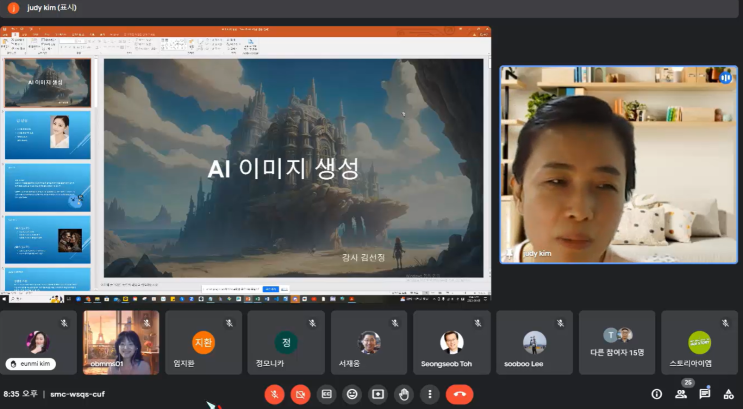This screenshot has width=743, height=409.
Task: Open the activities panel icon
Action: coord(728,394)
